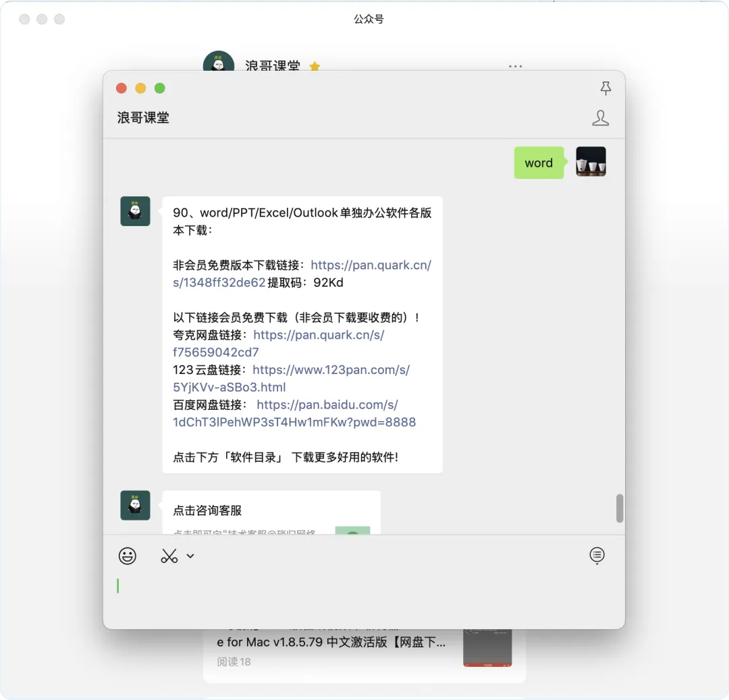This screenshot has width=729, height=700.
Task: Open the emoji picker
Action: pyautogui.click(x=127, y=556)
